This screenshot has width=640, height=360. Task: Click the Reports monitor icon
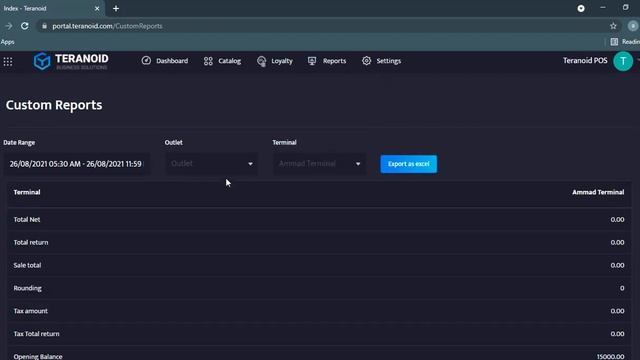coord(312,61)
